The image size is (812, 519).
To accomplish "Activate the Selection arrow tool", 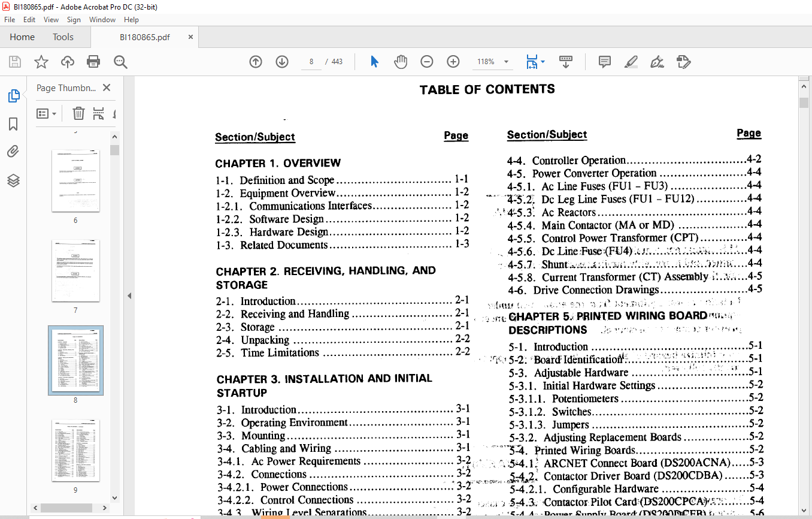I will click(x=374, y=62).
